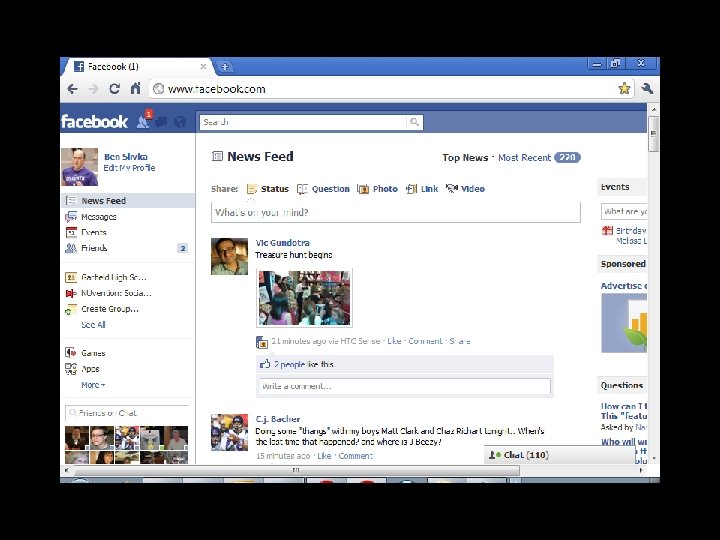
Task: Click the Events what are you planning field
Action: (x=624, y=211)
